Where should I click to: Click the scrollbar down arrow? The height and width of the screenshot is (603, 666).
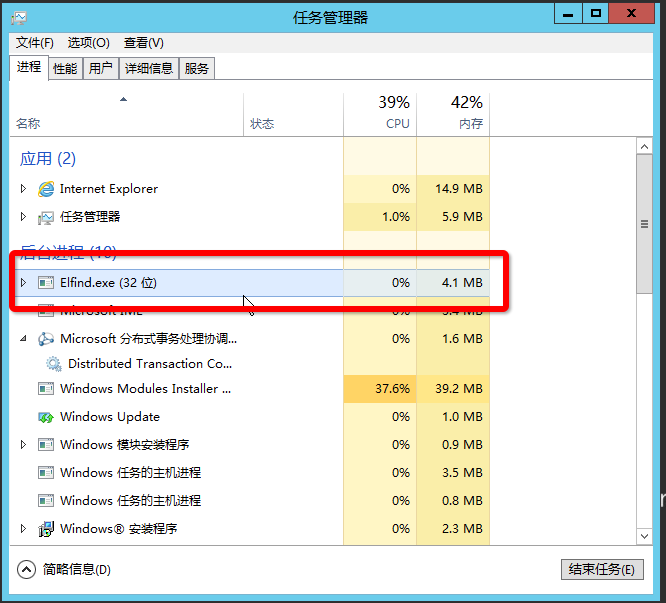pyautogui.click(x=644, y=536)
